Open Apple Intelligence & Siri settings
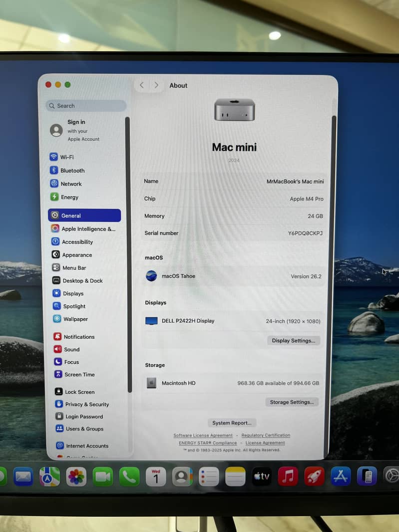The image size is (399, 532). click(83, 229)
